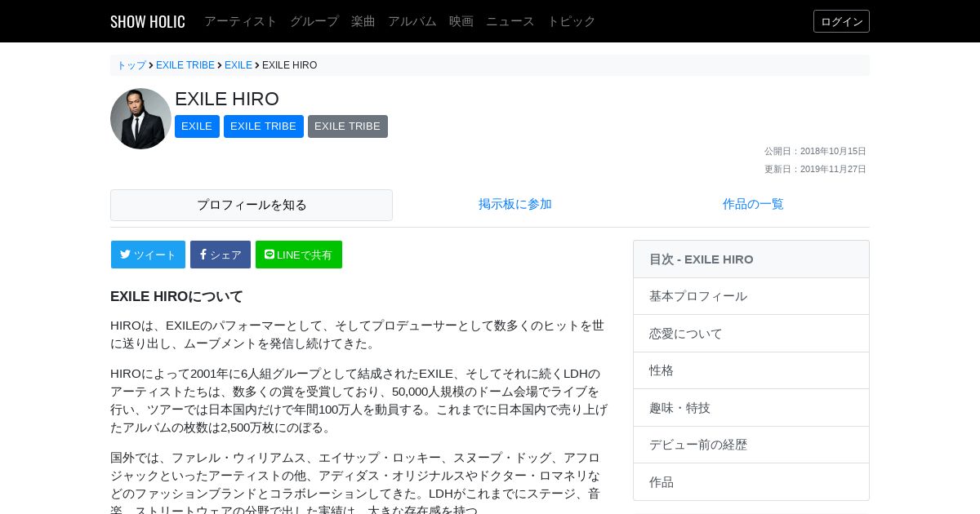Click the 目次 - EXILE HIRO header
This screenshot has width=980, height=514.
click(751, 259)
